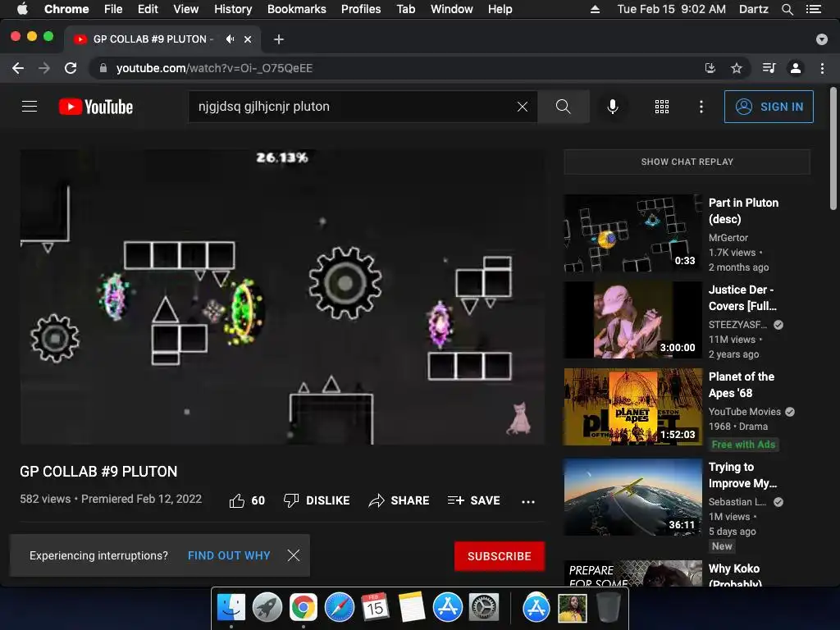Subscribe to the channel
840x630 pixels.
(x=500, y=556)
